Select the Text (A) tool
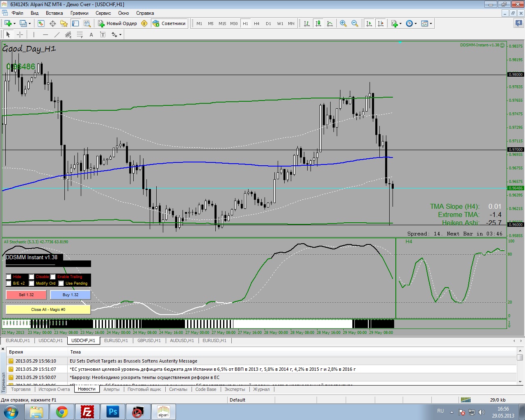The width and height of the screenshot is (525, 420). (91, 34)
